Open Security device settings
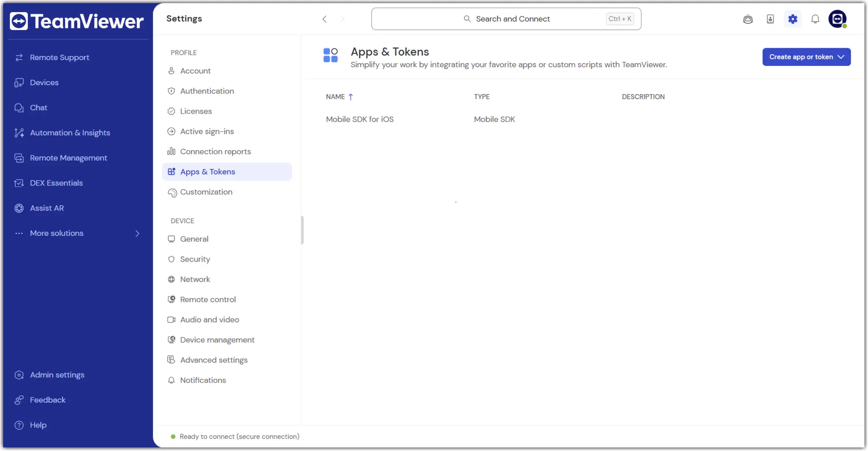868x451 pixels. (x=227, y=259)
